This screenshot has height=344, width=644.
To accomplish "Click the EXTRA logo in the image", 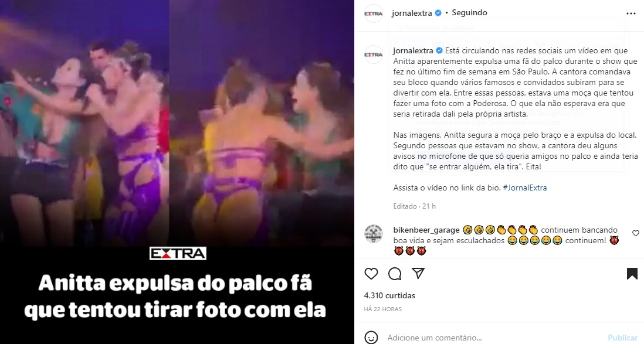I will (x=178, y=254).
